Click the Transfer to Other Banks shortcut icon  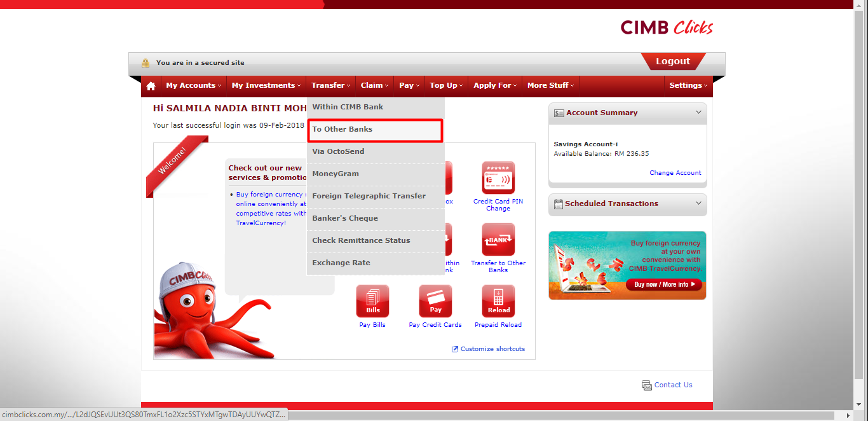498,239
